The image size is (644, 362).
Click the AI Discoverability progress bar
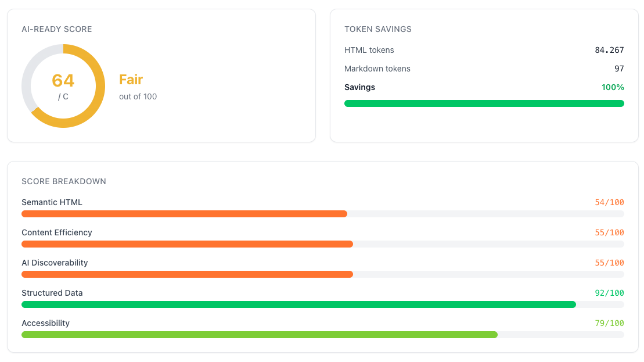click(x=323, y=274)
